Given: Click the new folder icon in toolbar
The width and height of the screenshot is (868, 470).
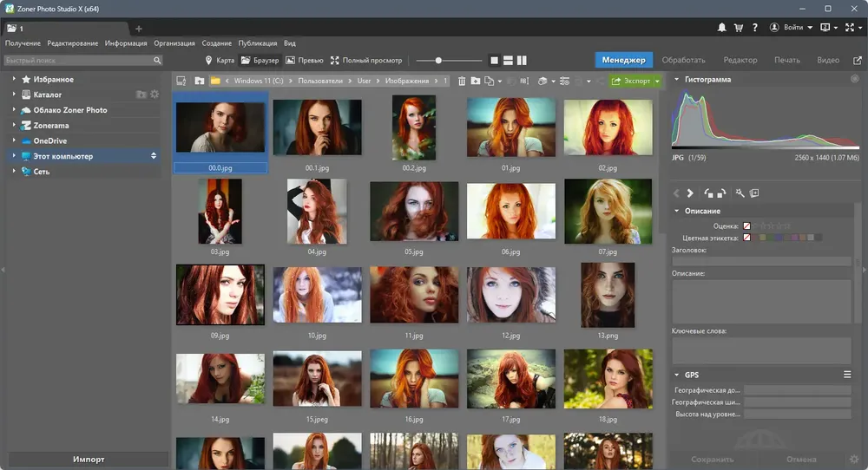Looking at the screenshot, I should coord(476,81).
